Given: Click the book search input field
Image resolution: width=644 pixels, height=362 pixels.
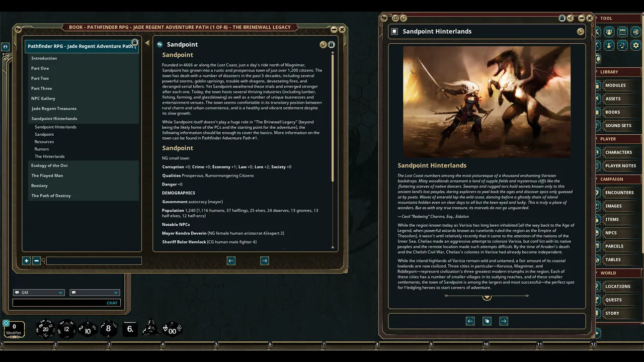Looking at the screenshot, I should (x=94, y=260).
